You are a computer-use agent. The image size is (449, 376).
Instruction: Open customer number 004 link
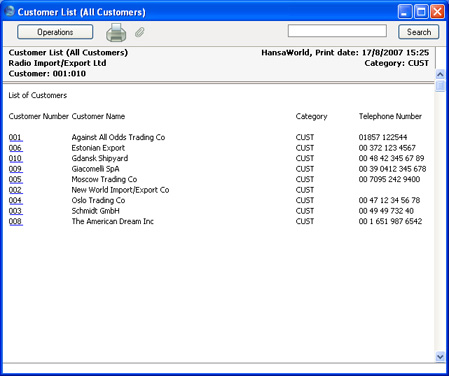pyautogui.click(x=16, y=200)
